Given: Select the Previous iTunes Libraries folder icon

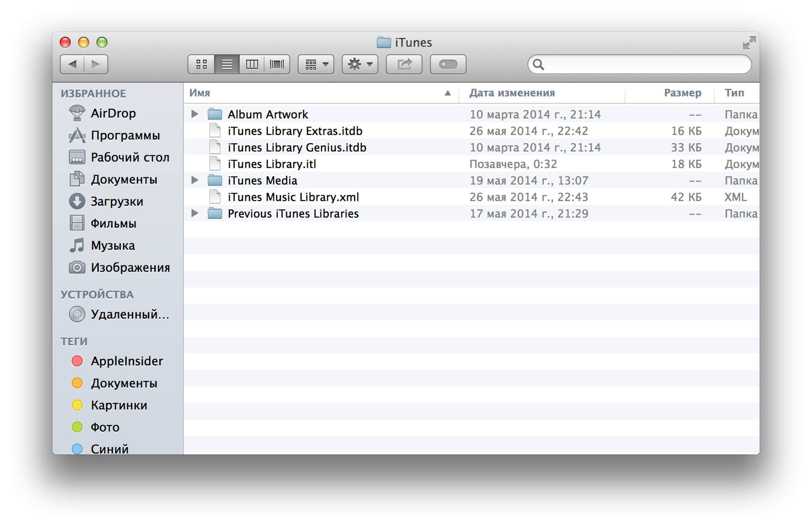Looking at the screenshot, I should pyautogui.click(x=214, y=213).
